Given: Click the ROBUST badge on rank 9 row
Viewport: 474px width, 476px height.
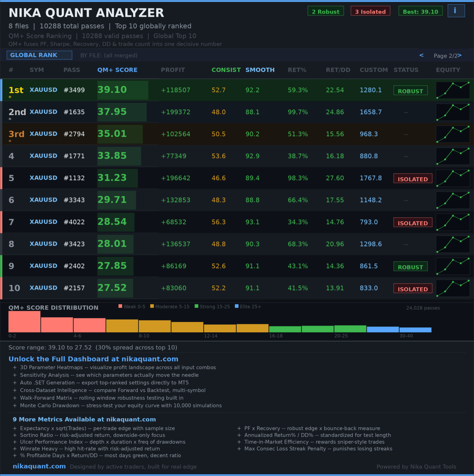Looking at the screenshot, I should (410, 267).
